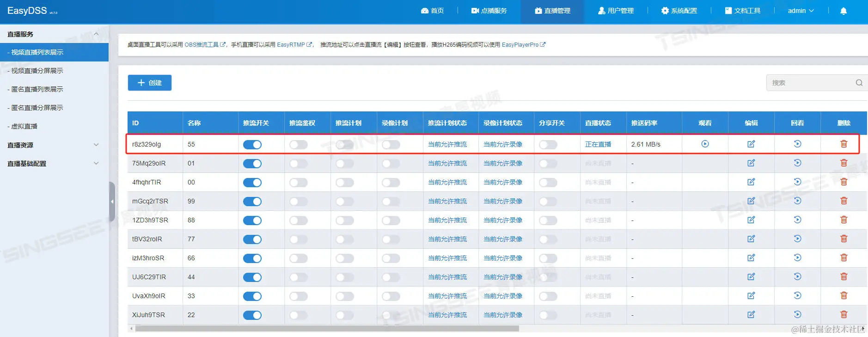Open the EasyPlayerPro link

[x=524, y=45]
